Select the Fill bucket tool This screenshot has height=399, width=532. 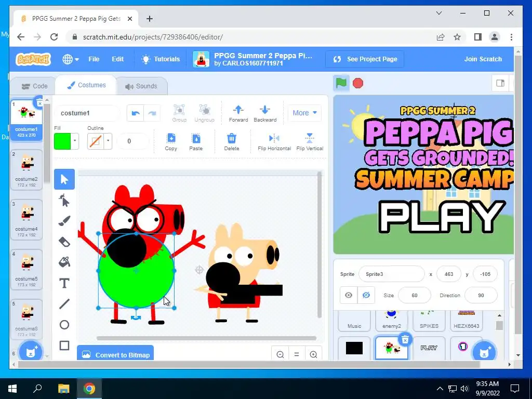click(x=64, y=262)
